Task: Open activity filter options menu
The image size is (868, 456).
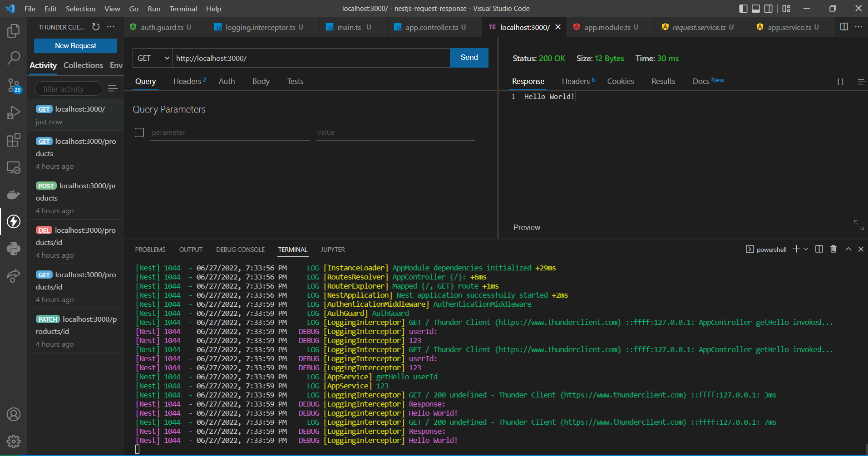Action: point(113,88)
